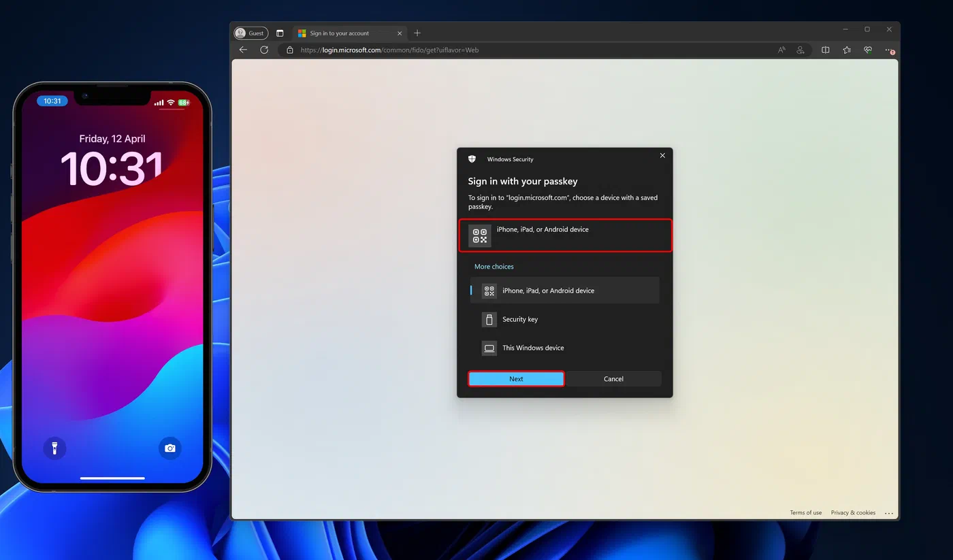
Task: Tap the 10:31 time pill on iPhone status bar
Action: click(x=52, y=101)
